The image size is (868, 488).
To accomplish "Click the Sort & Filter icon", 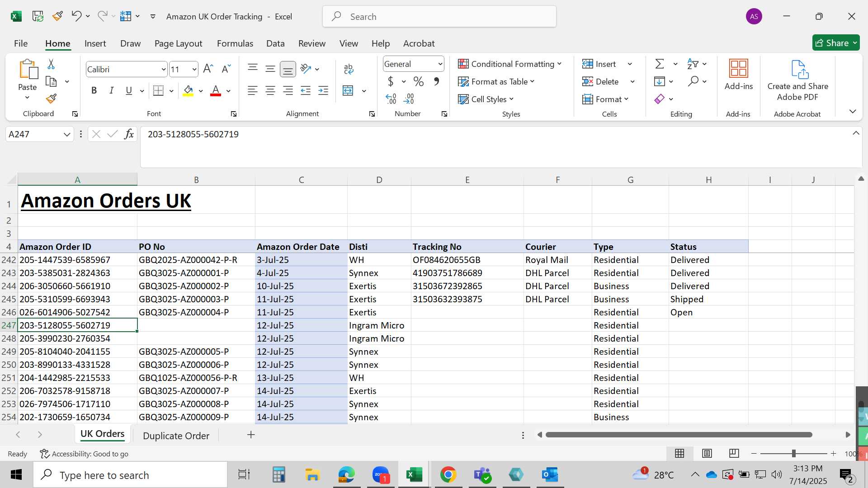I will coord(692,64).
